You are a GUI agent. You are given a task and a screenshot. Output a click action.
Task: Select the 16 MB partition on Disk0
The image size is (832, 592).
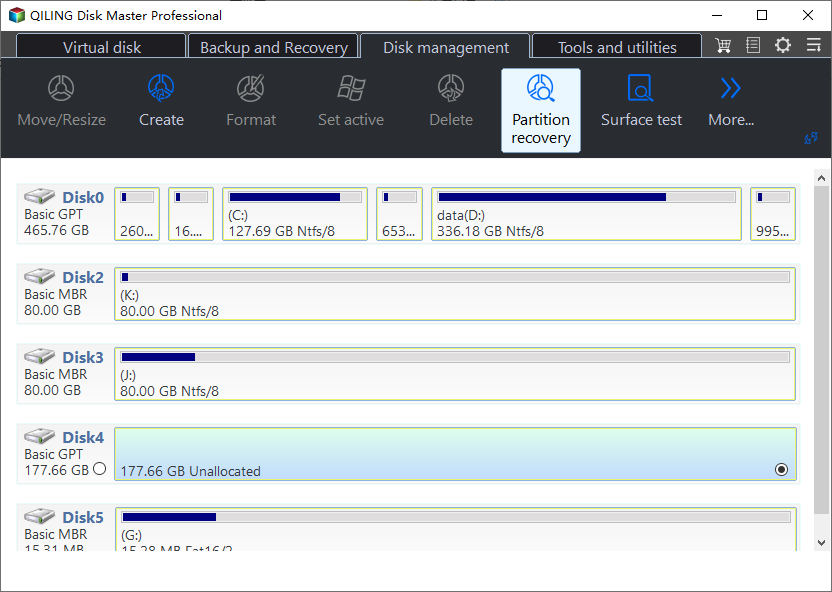coord(191,214)
